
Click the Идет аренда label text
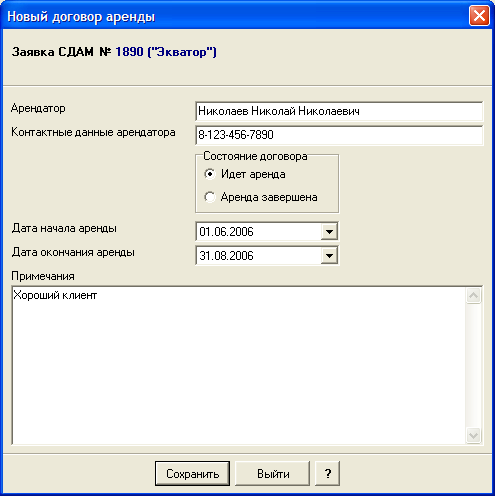[253, 174]
